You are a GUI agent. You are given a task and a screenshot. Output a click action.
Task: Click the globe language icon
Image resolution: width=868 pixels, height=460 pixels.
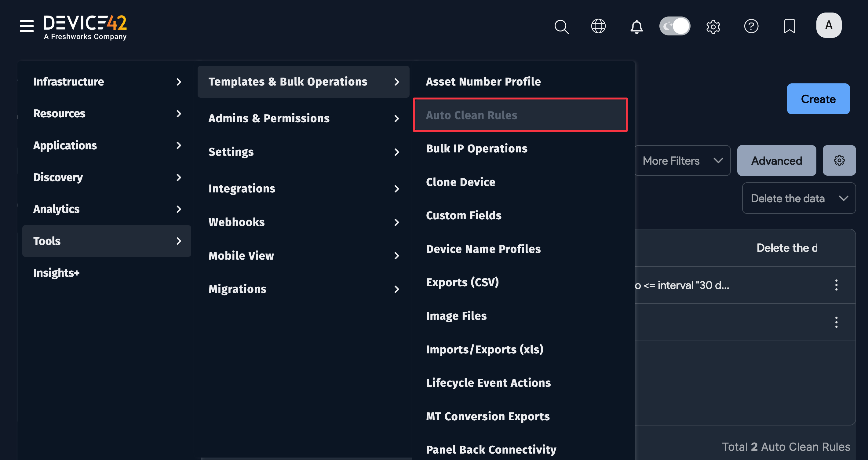coord(598,26)
